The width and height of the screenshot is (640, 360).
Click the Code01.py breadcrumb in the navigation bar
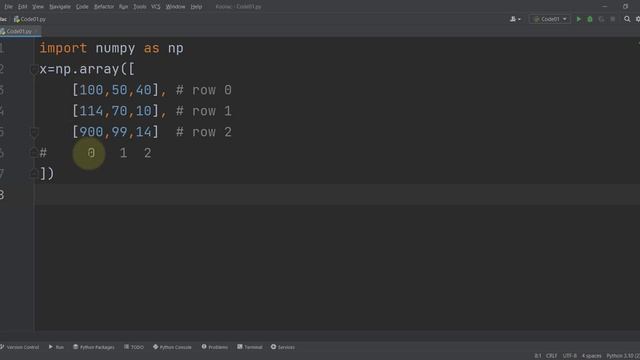[30, 19]
